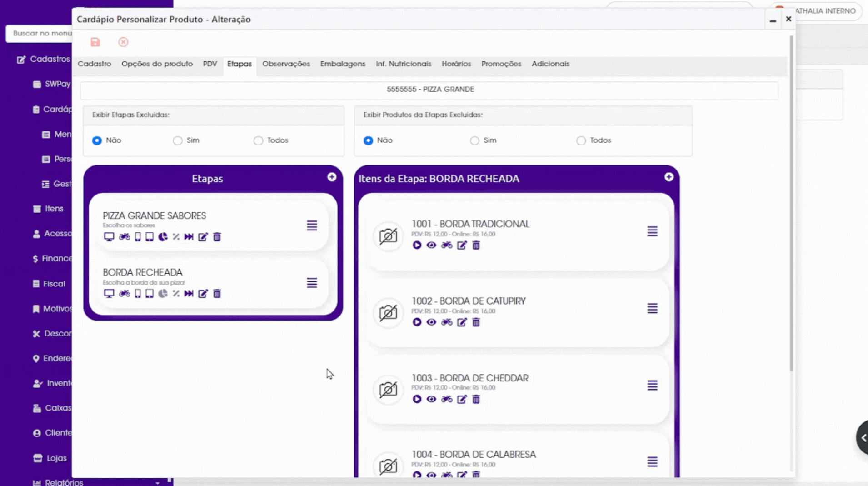Open the Inf. Nutricionais tab
Screen dimensions: 868x486
(x=404, y=64)
